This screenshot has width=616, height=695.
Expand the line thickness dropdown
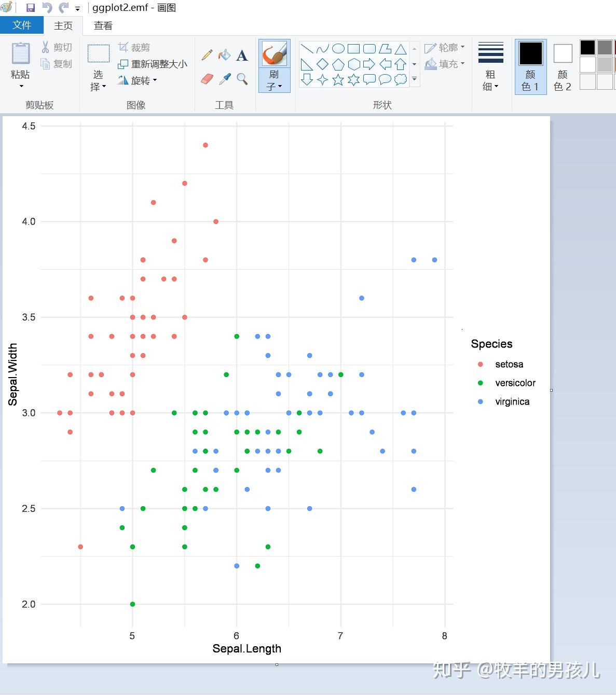point(490,67)
